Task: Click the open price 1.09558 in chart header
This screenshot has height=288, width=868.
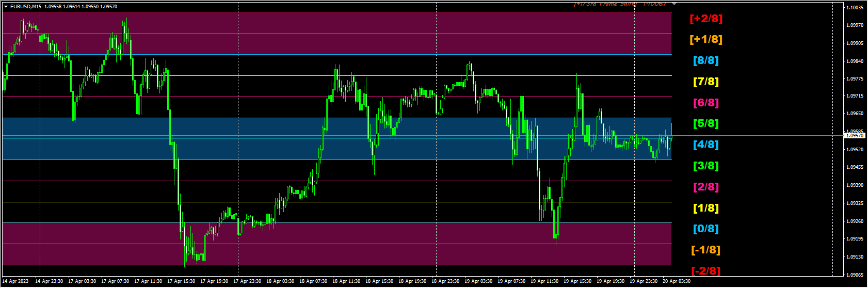Action: [53, 7]
